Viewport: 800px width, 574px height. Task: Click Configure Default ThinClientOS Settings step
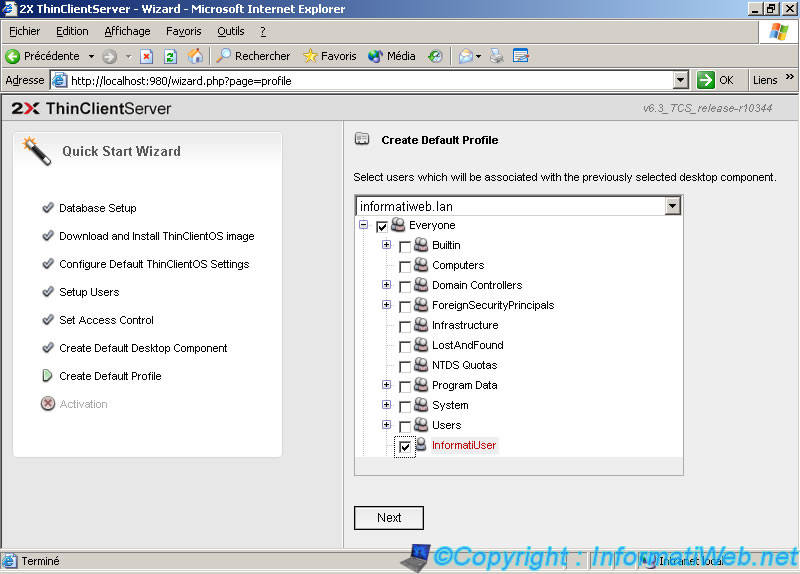point(154,264)
